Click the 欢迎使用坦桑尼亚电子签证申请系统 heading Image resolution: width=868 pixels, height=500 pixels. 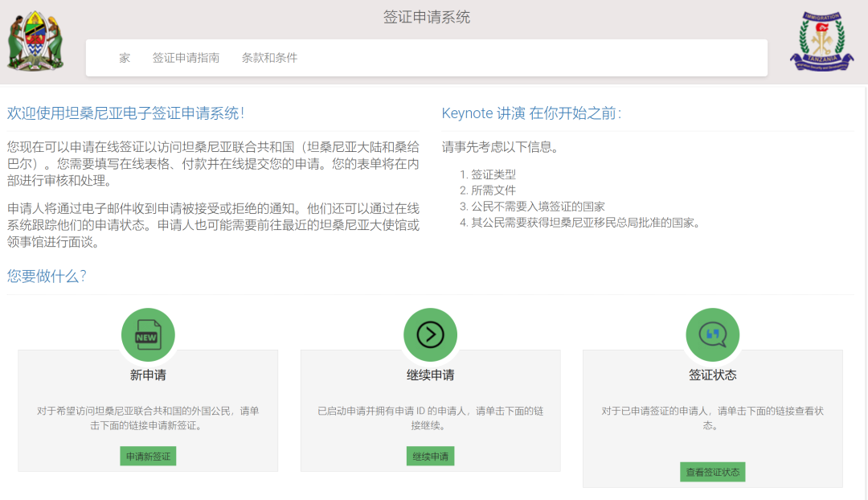coord(125,113)
